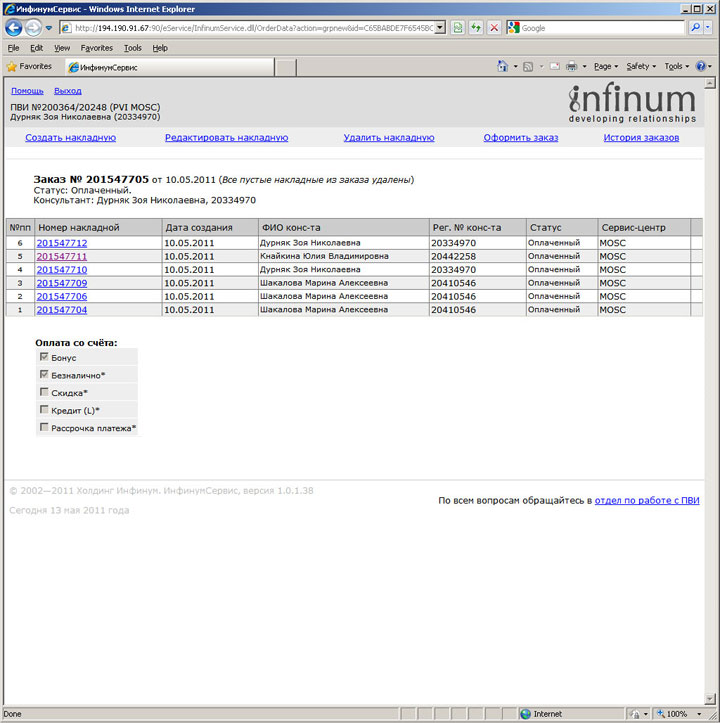The height and width of the screenshot is (723, 720).
Task: Click the отдел по работе с ПВИ link
Action: coord(647,500)
